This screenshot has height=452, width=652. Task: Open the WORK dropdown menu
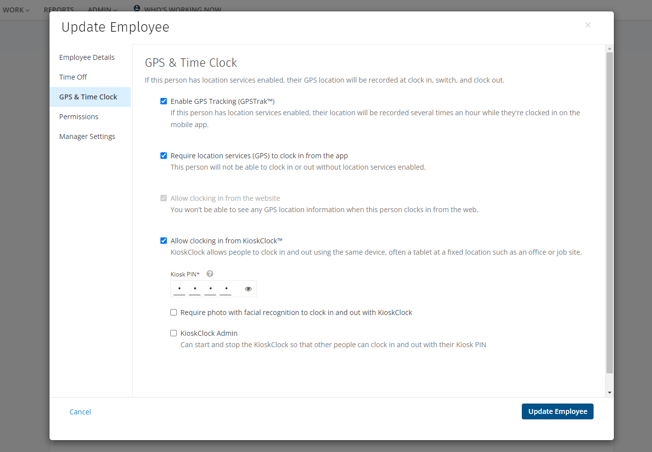point(16,10)
